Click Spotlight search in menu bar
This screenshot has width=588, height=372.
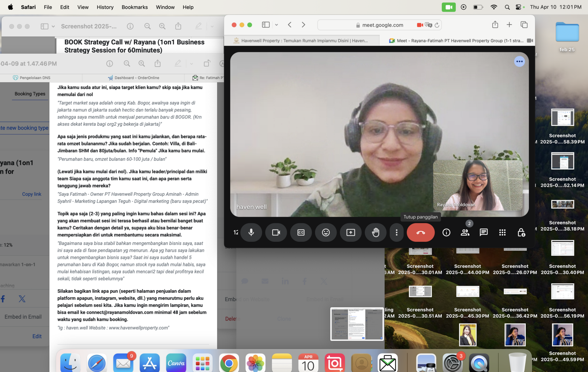(x=507, y=7)
